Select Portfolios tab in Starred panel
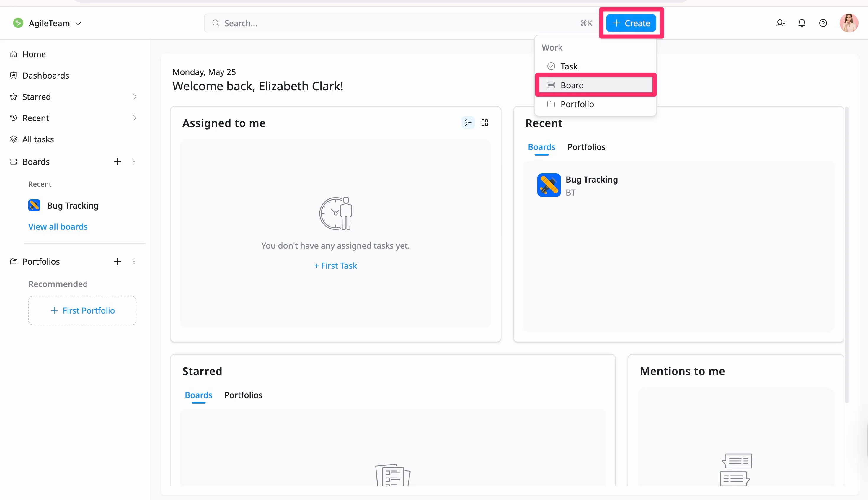 tap(243, 395)
